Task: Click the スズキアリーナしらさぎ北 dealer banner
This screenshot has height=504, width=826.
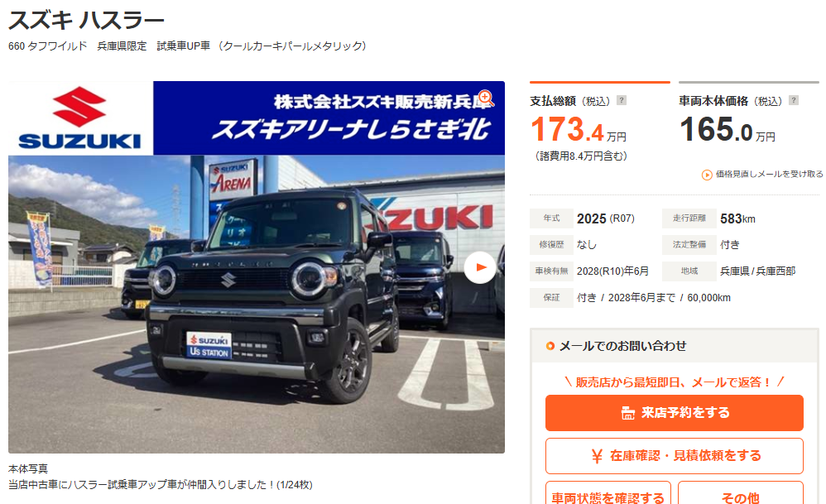Action: [x=329, y=118]
